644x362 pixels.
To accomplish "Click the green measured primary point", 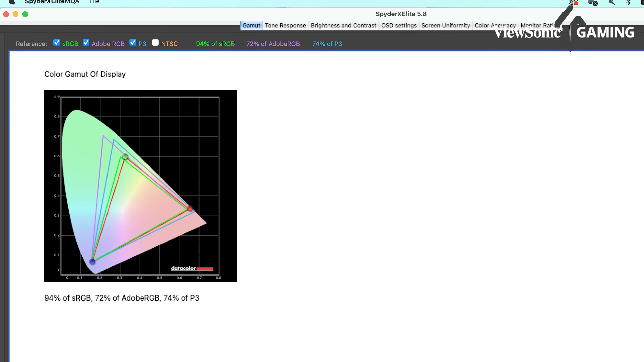I will tap(125, 157).
